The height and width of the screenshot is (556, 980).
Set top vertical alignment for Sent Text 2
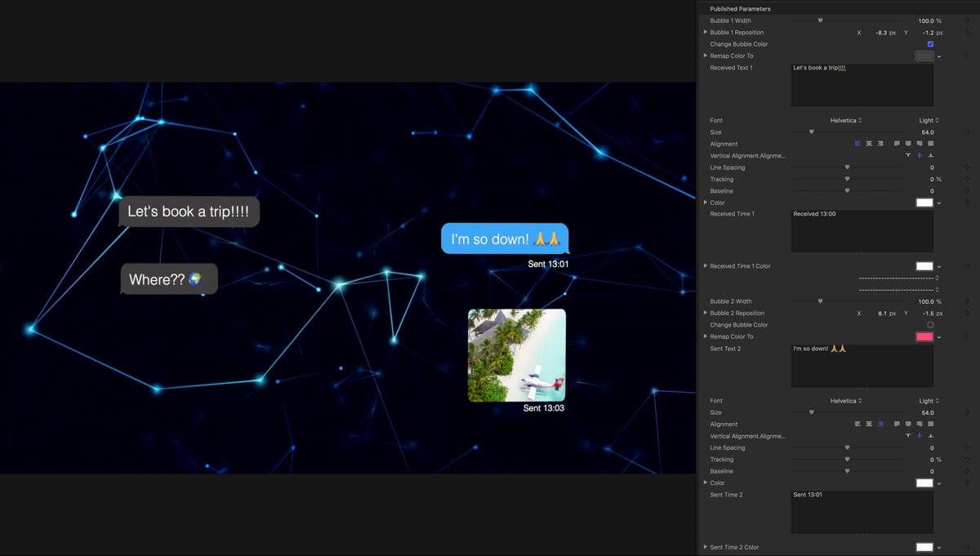pyautogui.click(x=908, y=435)
